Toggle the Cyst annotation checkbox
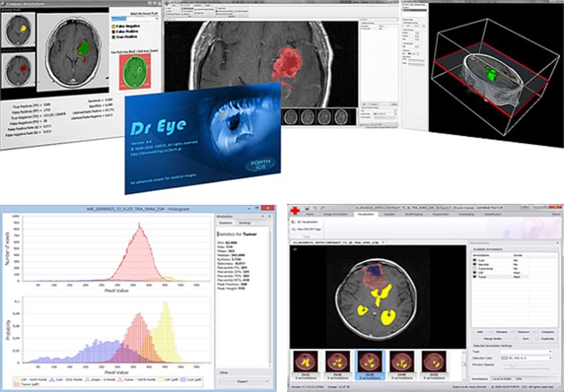Screen dimensions: 564x392 tap(474, 260)
